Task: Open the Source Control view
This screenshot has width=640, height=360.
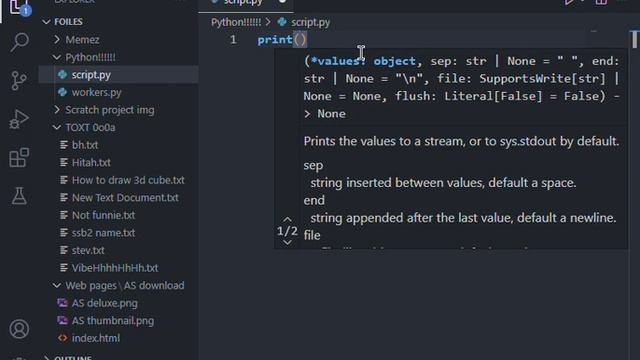Action: click(x=19, y=80)
